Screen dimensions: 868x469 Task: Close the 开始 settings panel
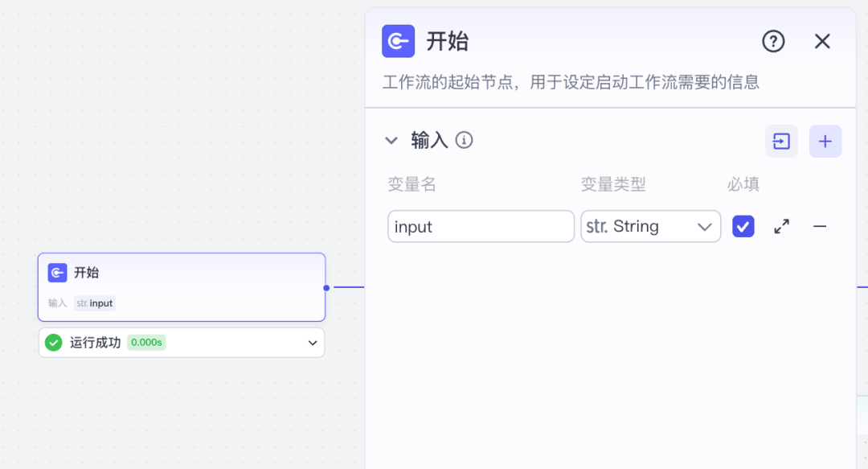pos(822,41)
